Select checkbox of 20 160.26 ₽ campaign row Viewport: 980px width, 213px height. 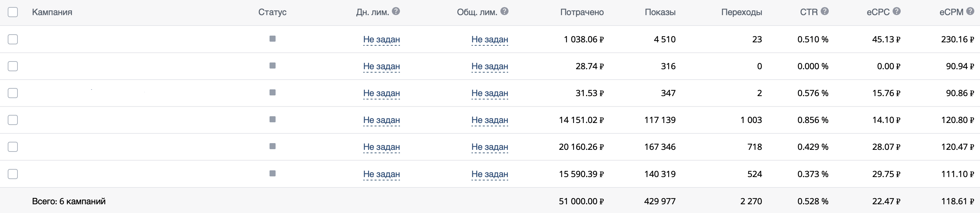tap(13, 147)
